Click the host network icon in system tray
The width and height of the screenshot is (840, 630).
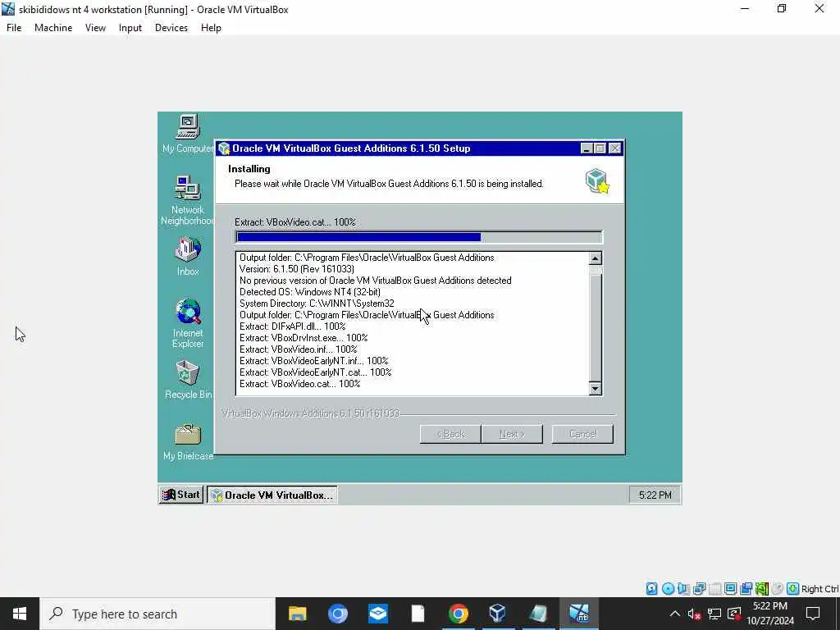click(x=714, y=614)
